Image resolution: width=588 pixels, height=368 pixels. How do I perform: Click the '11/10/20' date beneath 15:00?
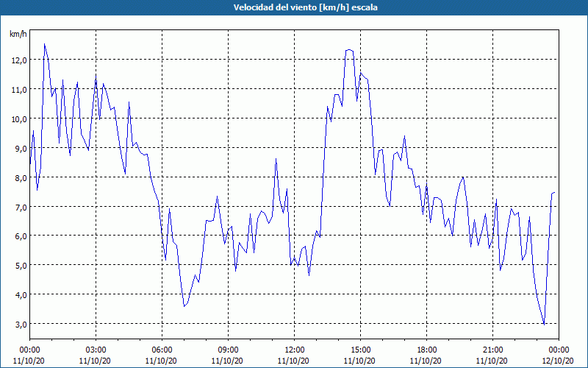point(360,361)
